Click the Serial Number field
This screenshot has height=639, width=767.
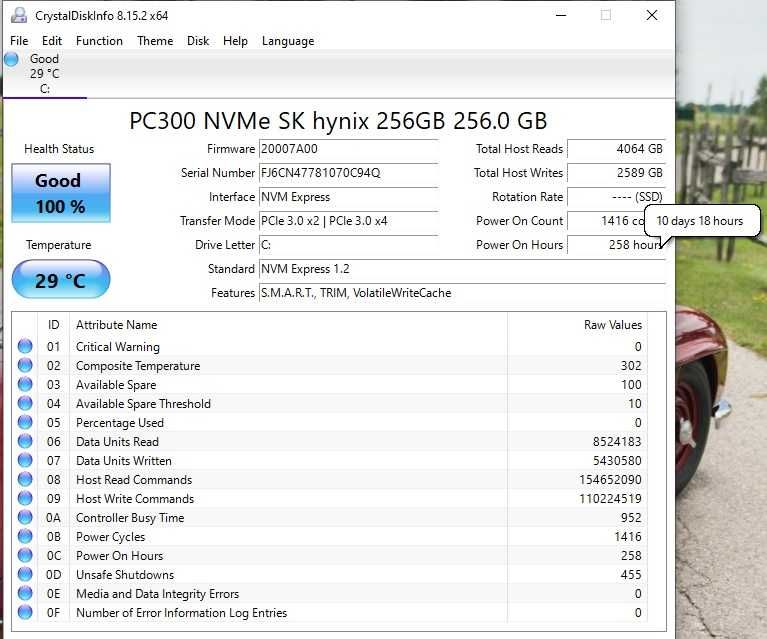point(348,173)
